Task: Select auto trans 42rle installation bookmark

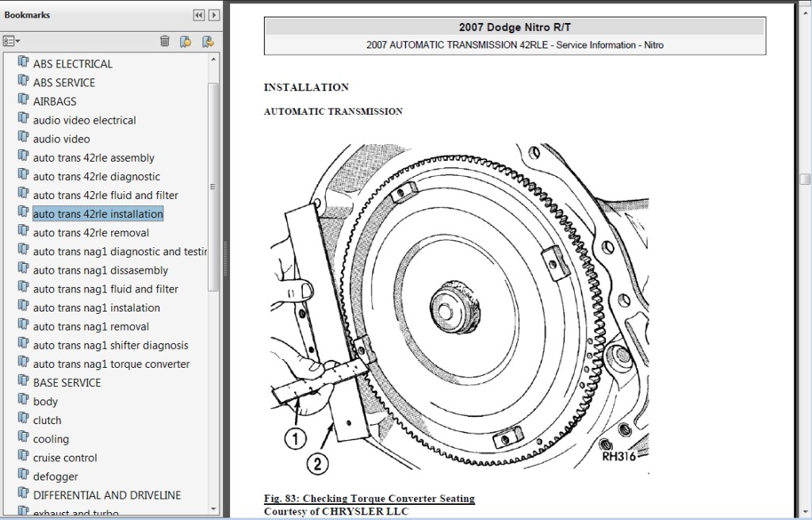Action: [x=98, y=214]
